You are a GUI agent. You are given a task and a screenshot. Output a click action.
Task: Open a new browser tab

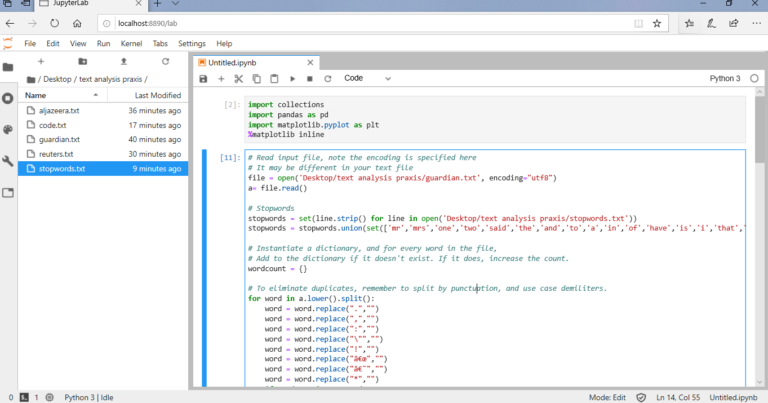157,4
